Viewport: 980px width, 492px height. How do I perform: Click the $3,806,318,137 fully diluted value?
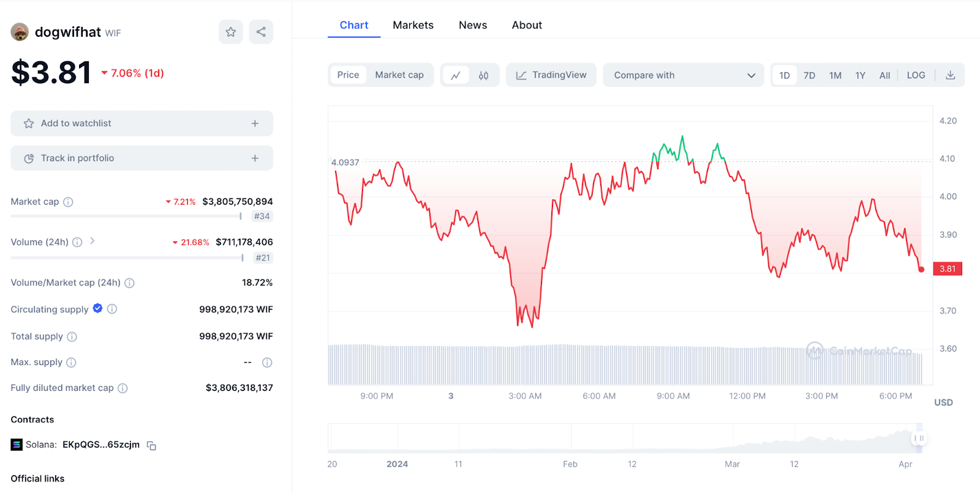pos(239,388)
